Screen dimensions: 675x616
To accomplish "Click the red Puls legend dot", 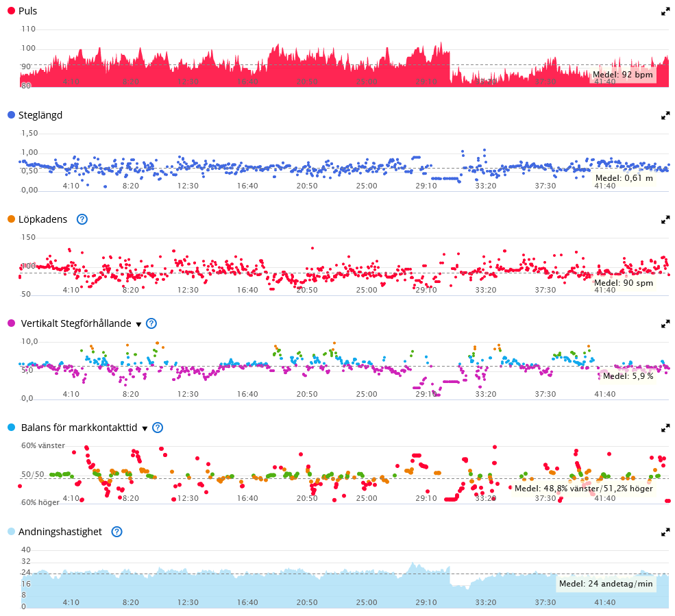I will coord(11,11).
